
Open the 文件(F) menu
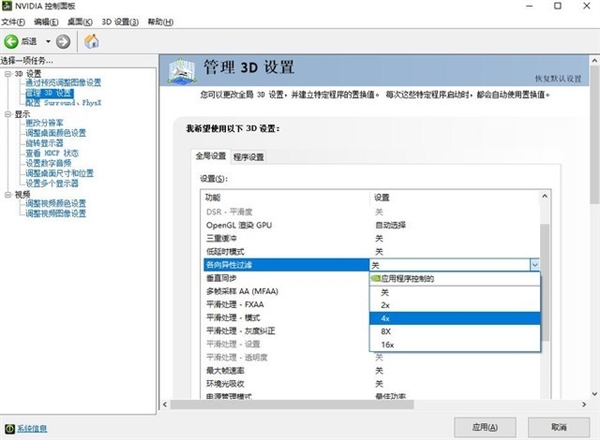point(13,22)
